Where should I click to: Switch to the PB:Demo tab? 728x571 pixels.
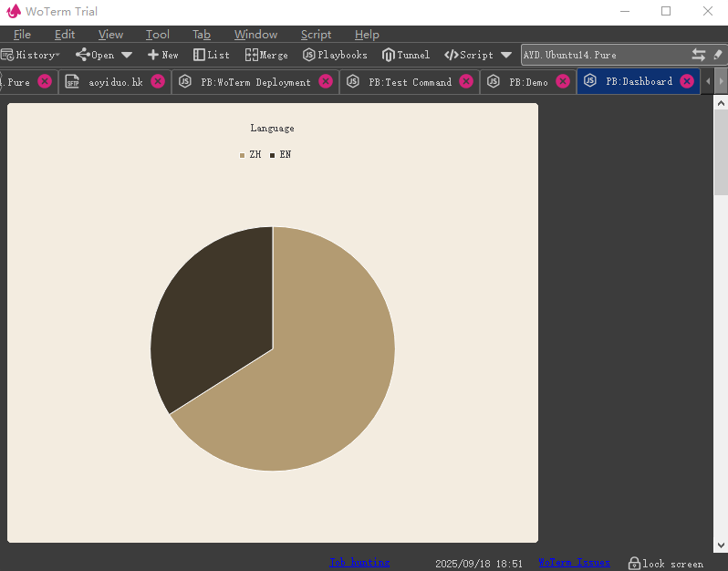528,82
